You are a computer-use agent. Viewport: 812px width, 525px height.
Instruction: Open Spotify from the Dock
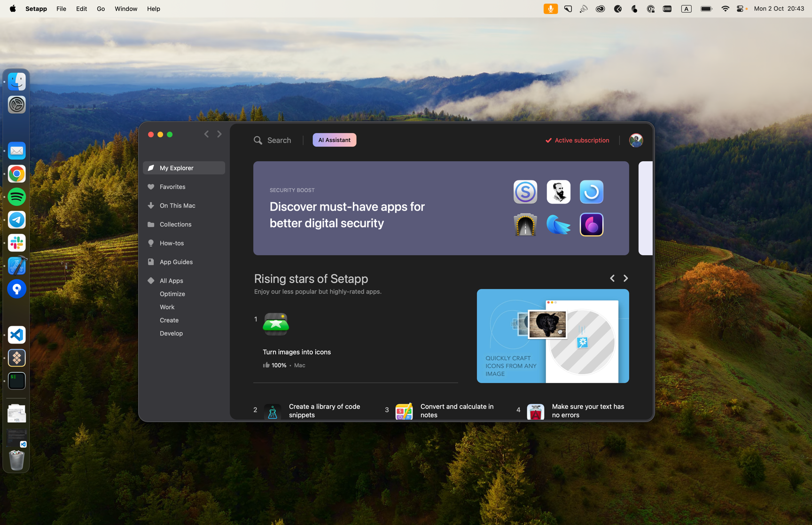(x=16, y=197)
